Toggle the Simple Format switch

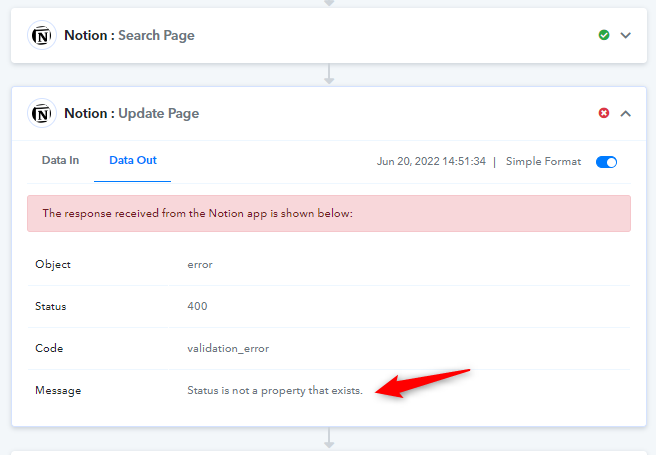click(606, 162)
